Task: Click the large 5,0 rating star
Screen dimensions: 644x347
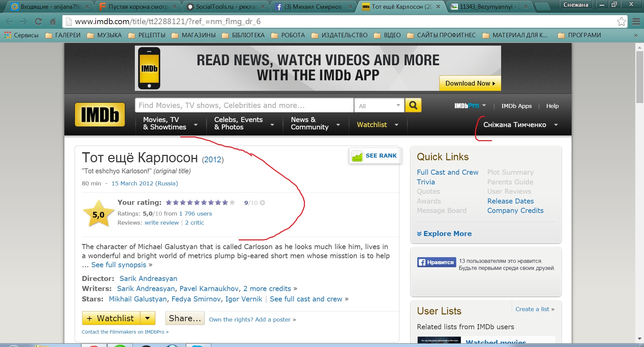Action: point(98,214)
